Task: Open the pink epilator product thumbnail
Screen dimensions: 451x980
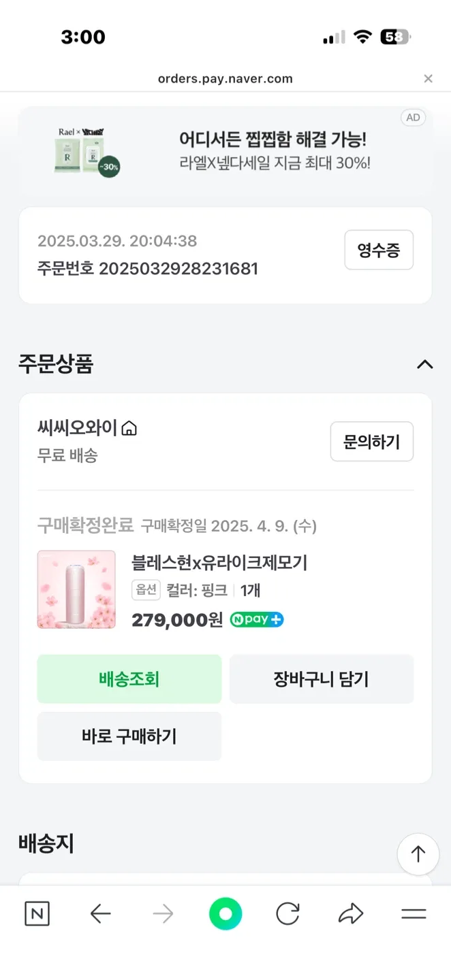Action: click(x=76, y=589)
